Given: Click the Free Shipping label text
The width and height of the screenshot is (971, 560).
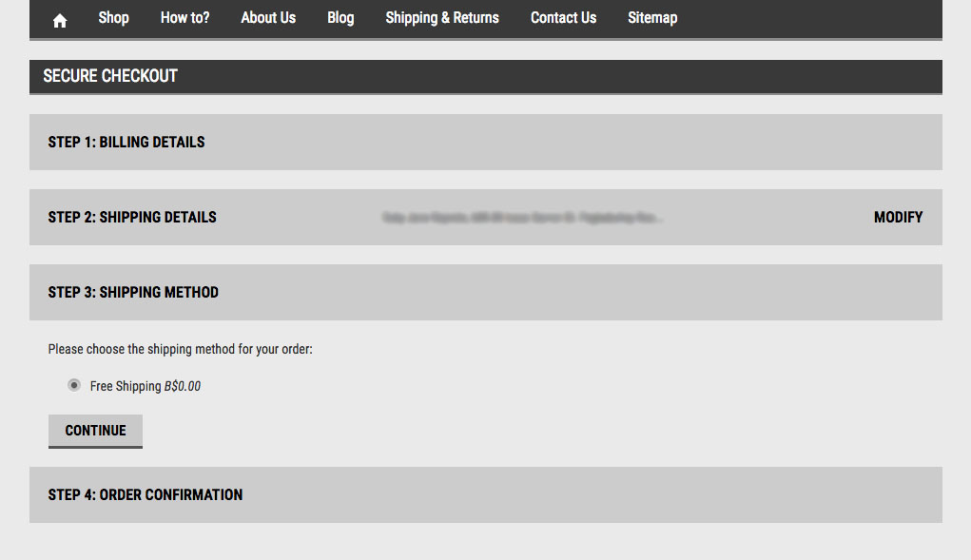Looking at the screenshot, I should point(126,387).
